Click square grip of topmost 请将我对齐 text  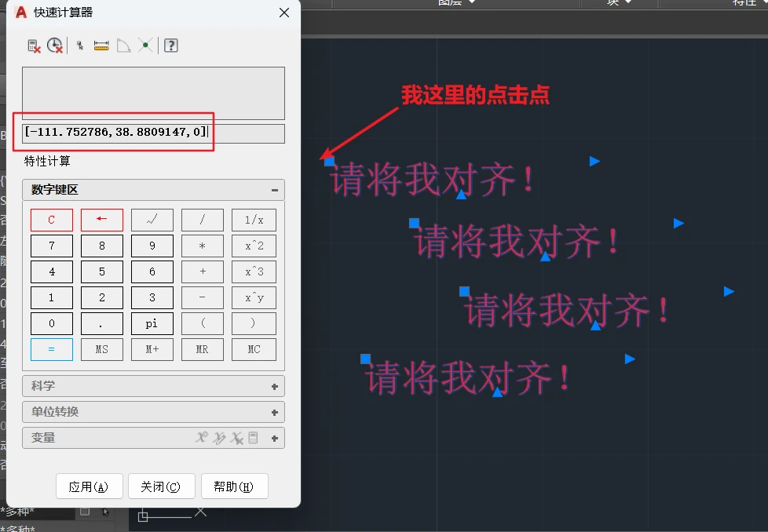point(329,161)
